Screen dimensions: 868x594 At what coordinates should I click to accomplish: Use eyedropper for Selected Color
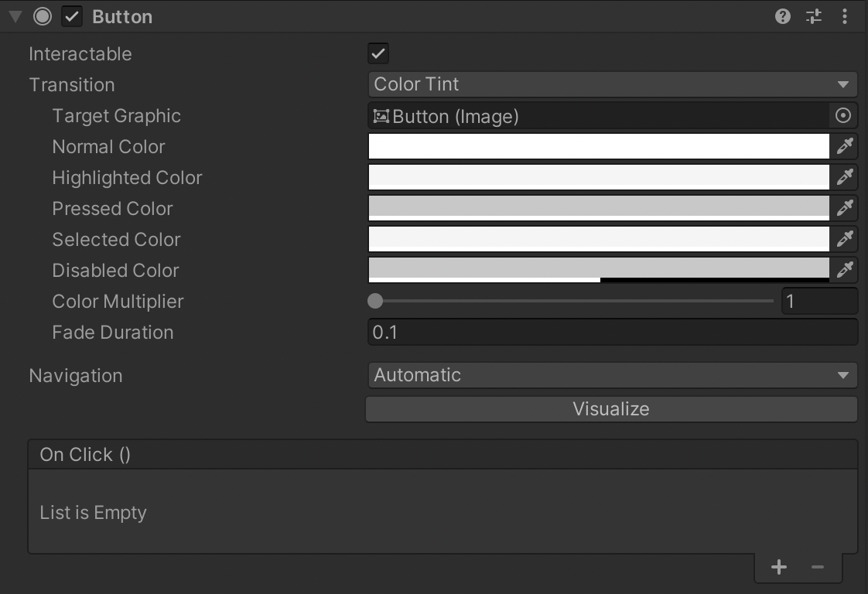click(x=845, y=239)
